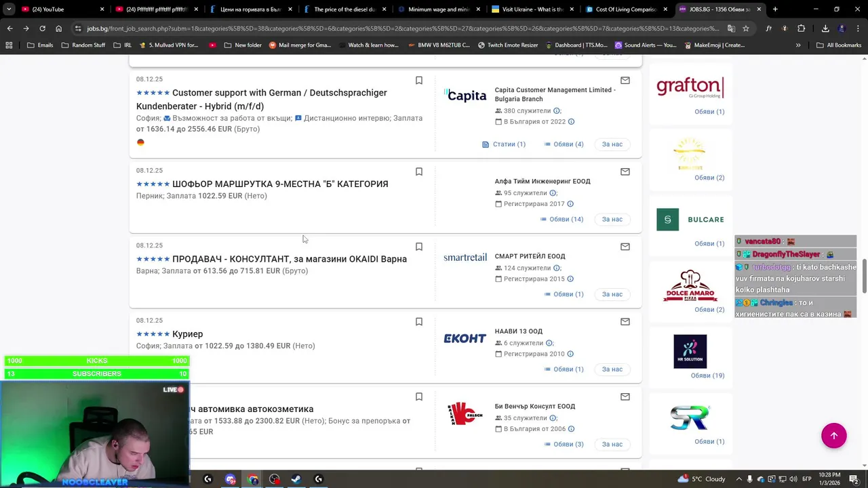This screenshot has height=488, width=868.
Task: Bookmark the Customer support with German job
Action: click(419, 80)
